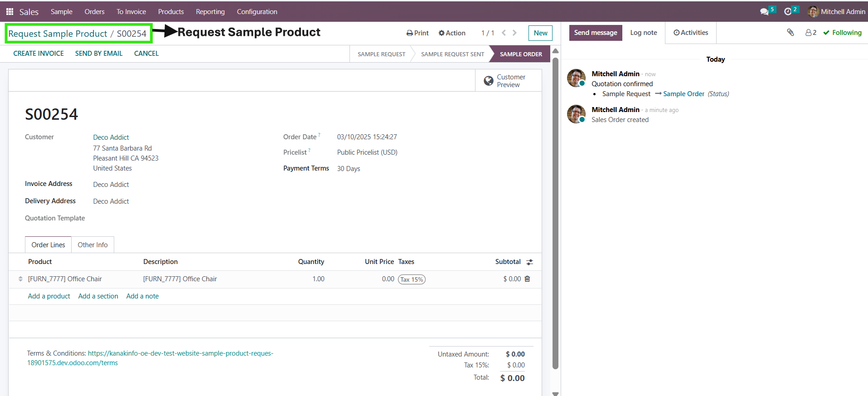Go to next record arrow
Viewport: 868px width, 396px height.
click(514, 33)
